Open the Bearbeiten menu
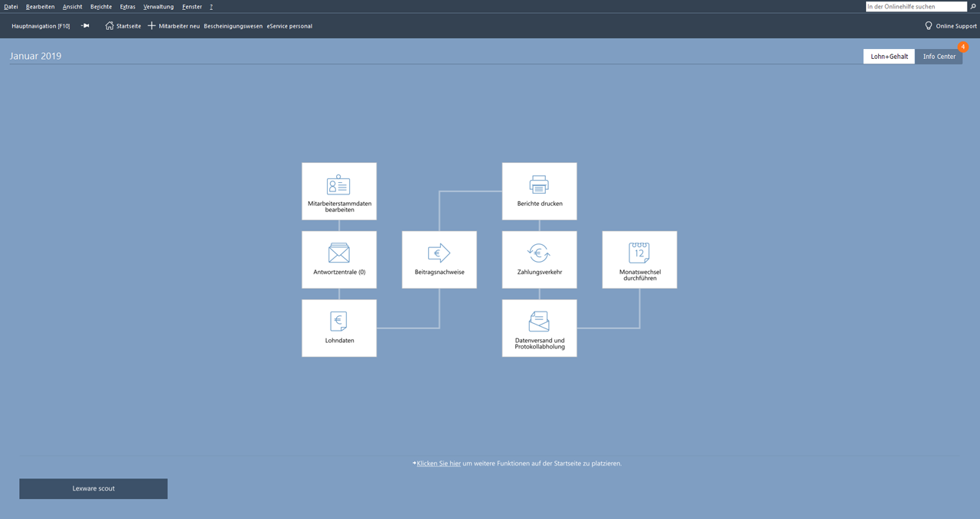 40,7
